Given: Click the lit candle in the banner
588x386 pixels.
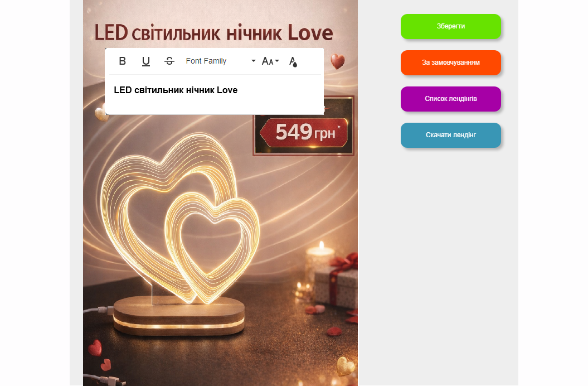Looking at the screenshot, I should coord(320,259).
